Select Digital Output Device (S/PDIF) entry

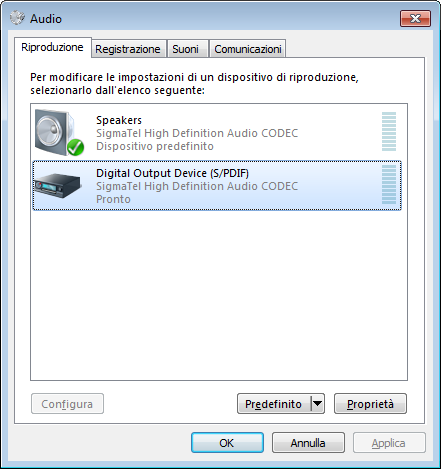point(217,185)
